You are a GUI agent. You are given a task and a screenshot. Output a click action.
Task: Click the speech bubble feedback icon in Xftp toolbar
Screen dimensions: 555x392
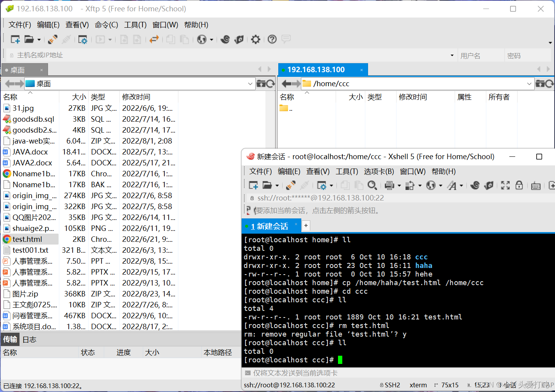click(x=286, y=39)
